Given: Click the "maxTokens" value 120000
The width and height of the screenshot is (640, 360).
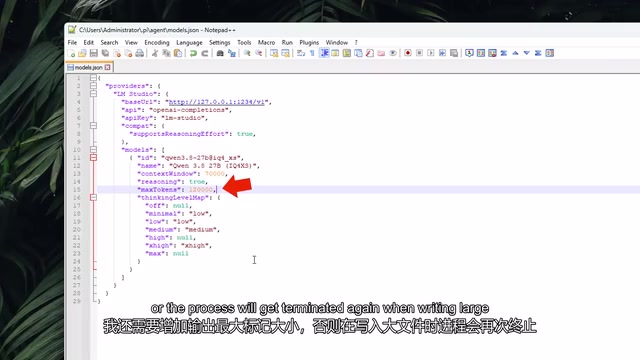Looking at the screenshot, I should point(200,190).
